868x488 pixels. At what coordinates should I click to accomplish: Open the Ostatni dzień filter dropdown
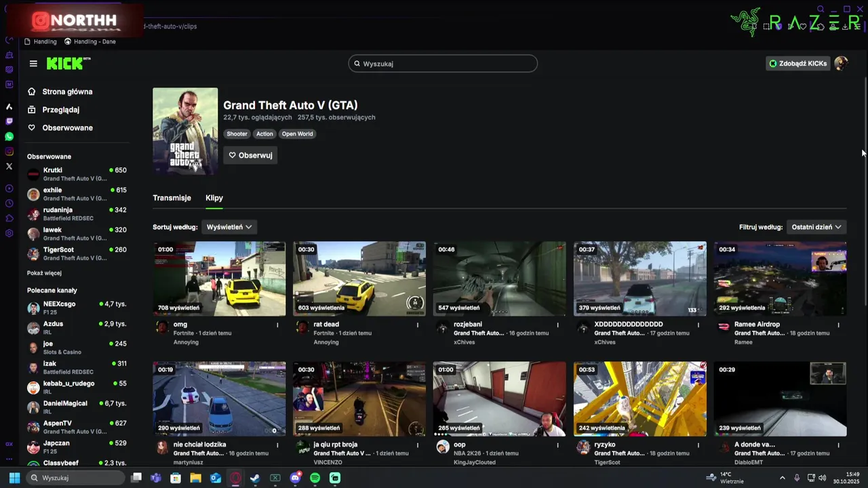coord(816,227)
